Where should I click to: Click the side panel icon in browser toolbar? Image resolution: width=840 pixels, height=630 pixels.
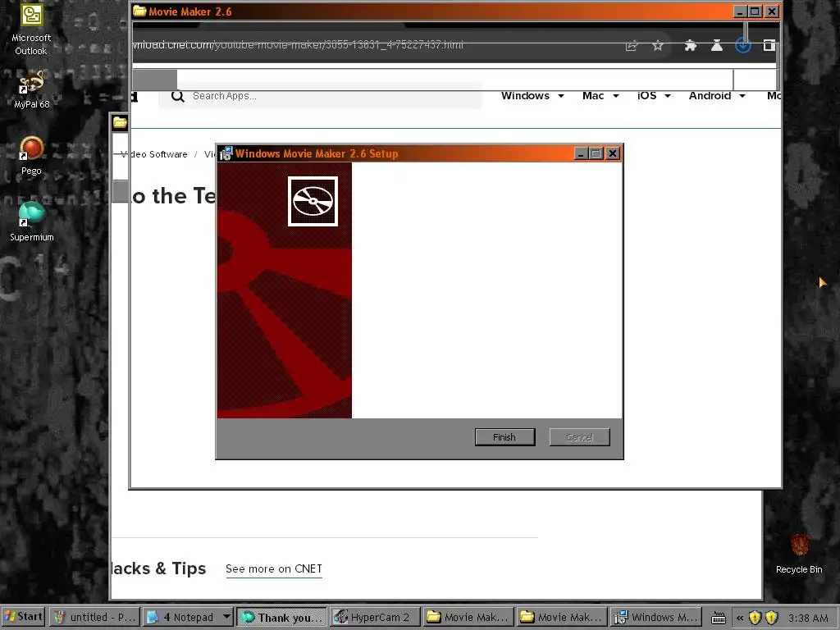coord(769,46)
